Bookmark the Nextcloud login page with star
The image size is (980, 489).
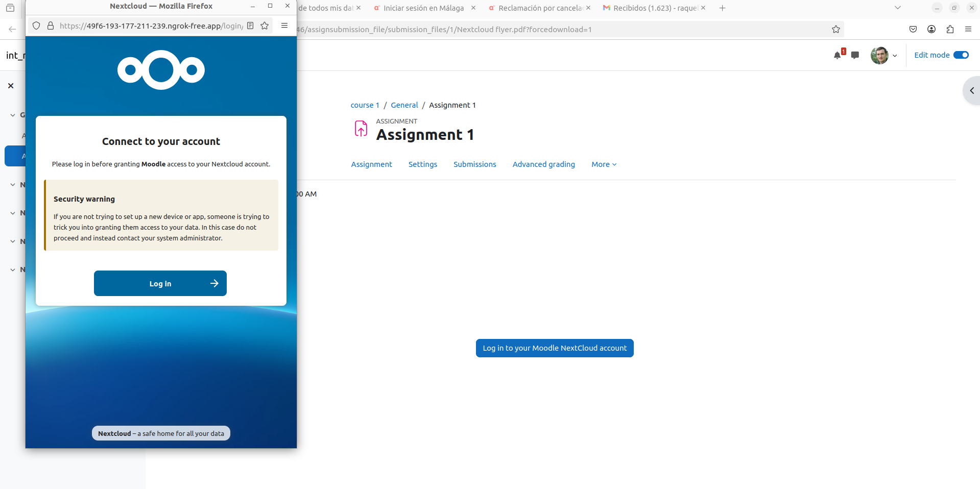265,26
